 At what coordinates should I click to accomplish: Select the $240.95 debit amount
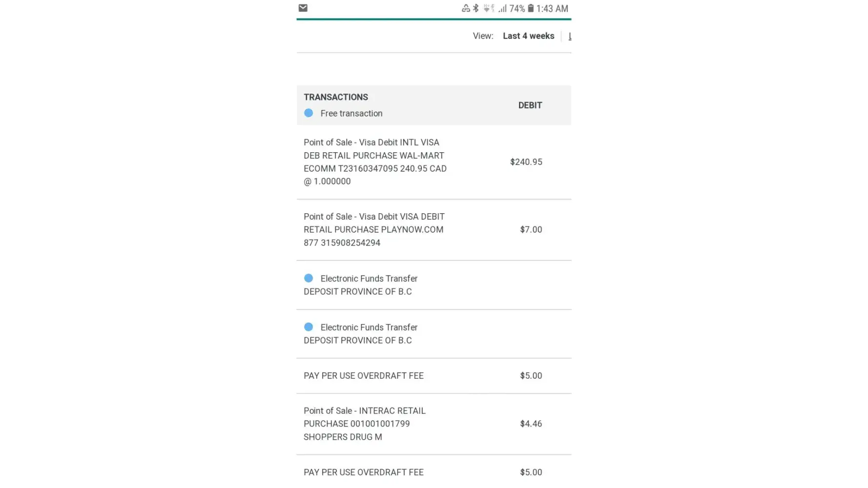(526, 162)
